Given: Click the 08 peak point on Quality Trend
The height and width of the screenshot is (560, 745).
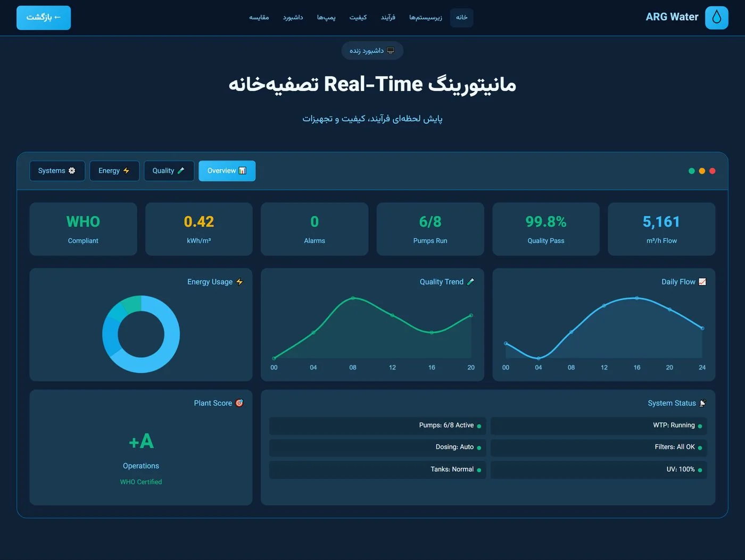Looking at the screenshot, I should coord(353,298).
